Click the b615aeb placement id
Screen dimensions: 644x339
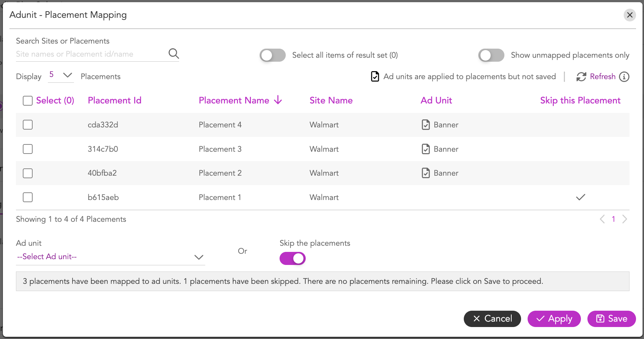[x=103, y=197]
